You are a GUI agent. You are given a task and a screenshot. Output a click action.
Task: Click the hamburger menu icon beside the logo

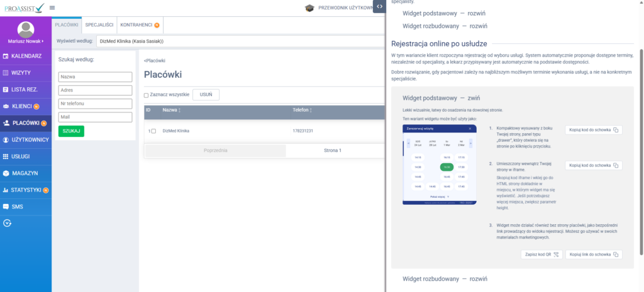52,8
